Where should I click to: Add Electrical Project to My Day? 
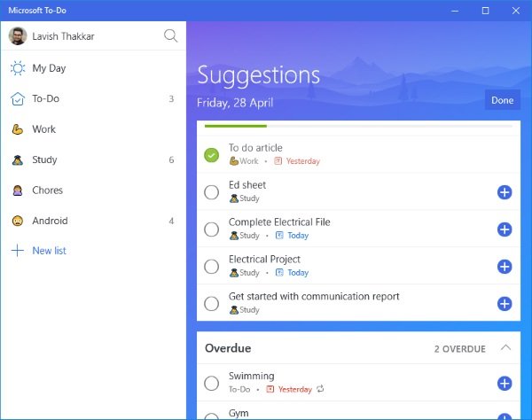[x=505, y=267]
